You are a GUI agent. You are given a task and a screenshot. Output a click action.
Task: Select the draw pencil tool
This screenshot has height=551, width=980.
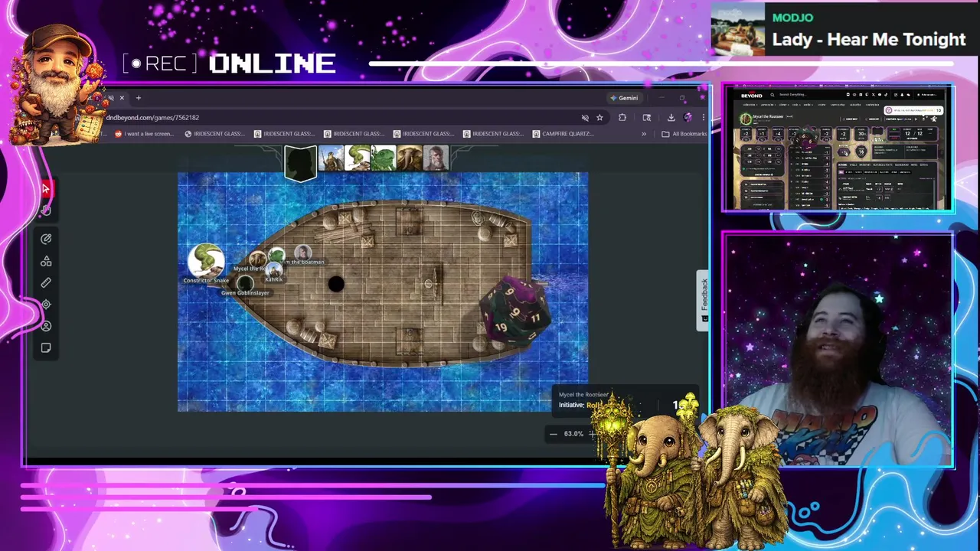tap(46, 239)
